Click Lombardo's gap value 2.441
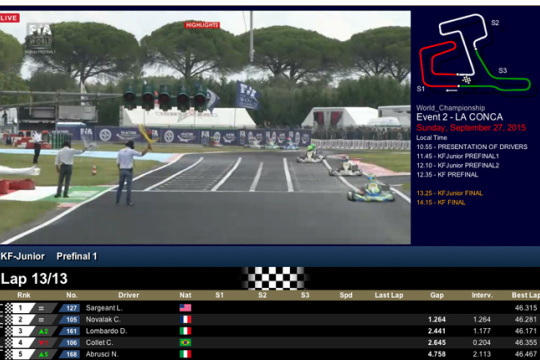The image size is (540, 360). click(x=437, y=331)
